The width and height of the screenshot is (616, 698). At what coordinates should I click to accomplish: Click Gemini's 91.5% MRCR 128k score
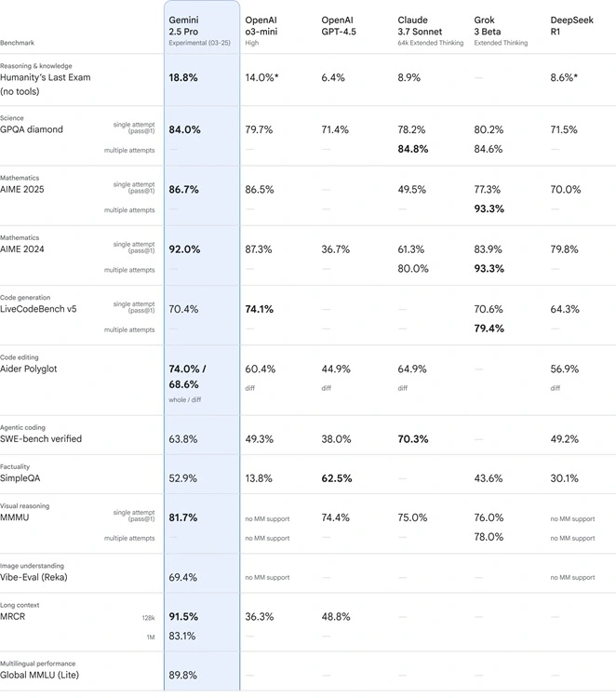pos(183,616)
